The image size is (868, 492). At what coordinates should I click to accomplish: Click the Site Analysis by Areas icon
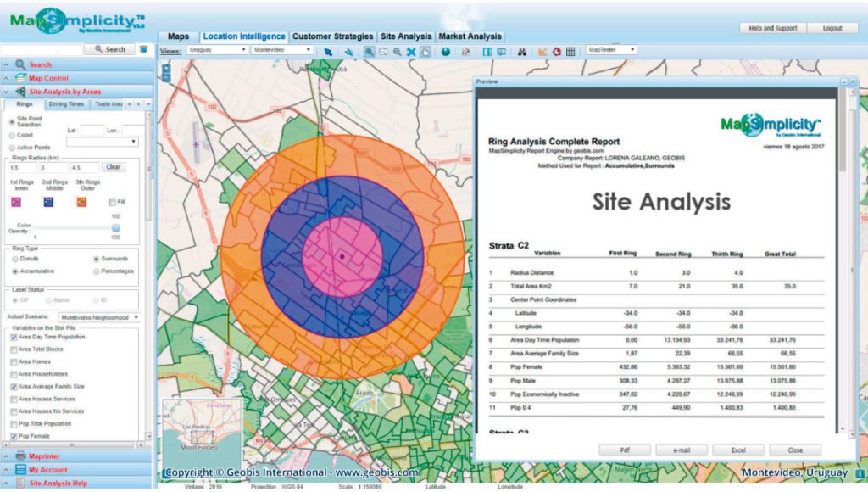click(20, 92)
